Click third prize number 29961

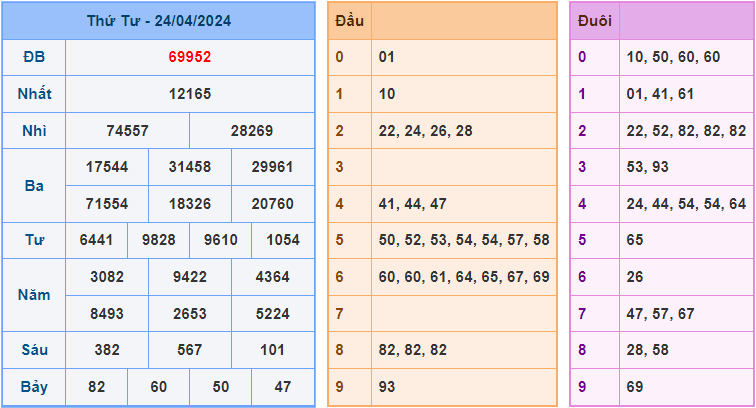pos(272,167)
